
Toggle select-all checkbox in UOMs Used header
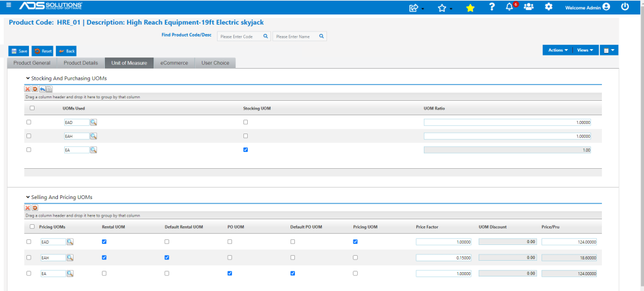point(32,108)
